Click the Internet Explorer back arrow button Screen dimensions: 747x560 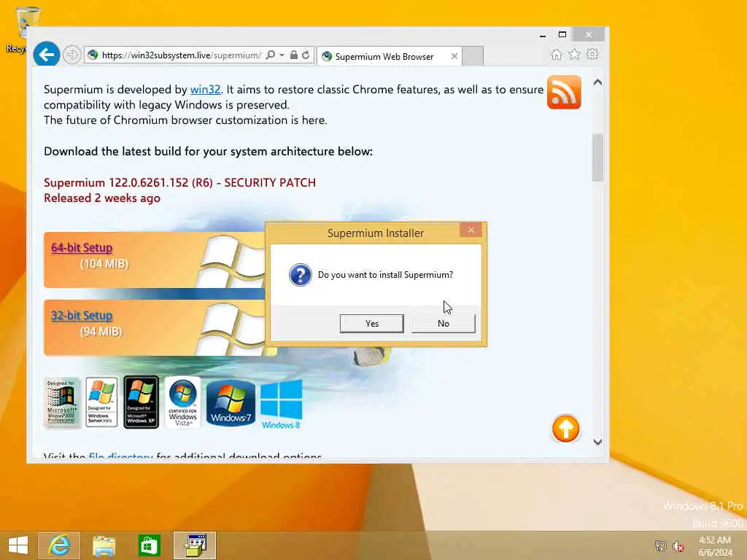tap(46, 55)
